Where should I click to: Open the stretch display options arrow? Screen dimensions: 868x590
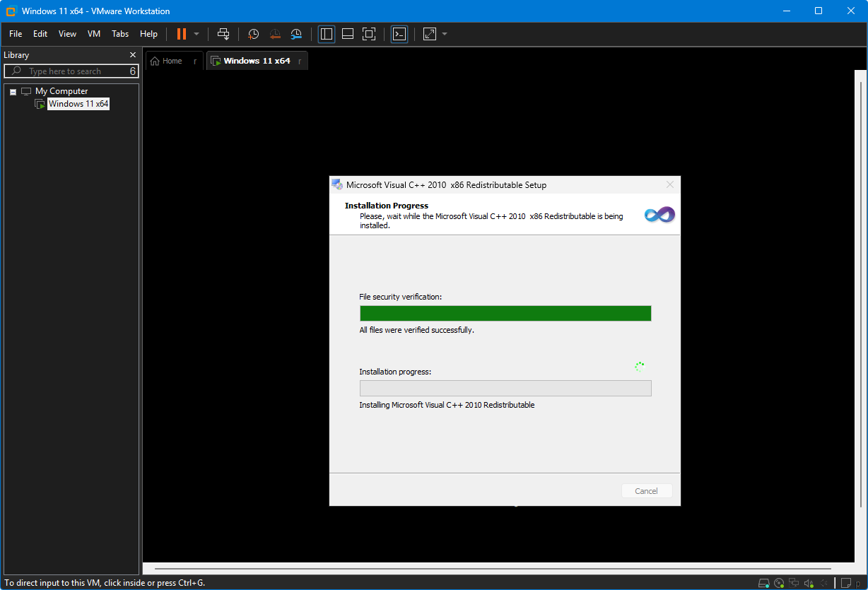click(445, 34)
